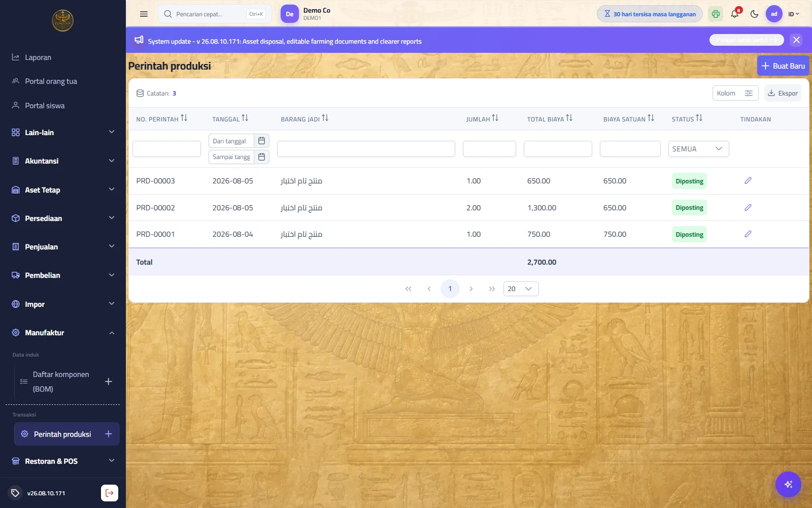The image size is (812, 508).
Task: Open the notifications bell
Action: [735, 14]
